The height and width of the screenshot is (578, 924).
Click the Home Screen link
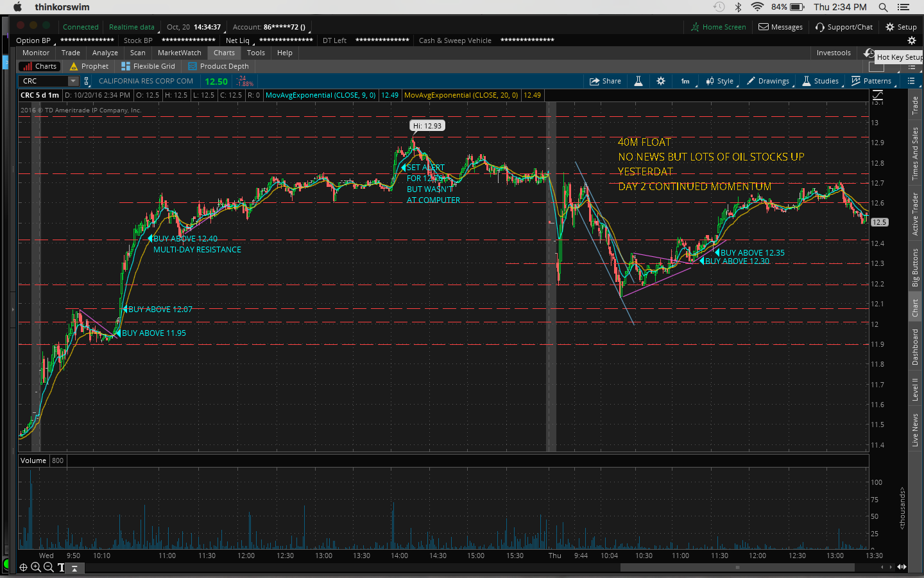coord(718,27)
